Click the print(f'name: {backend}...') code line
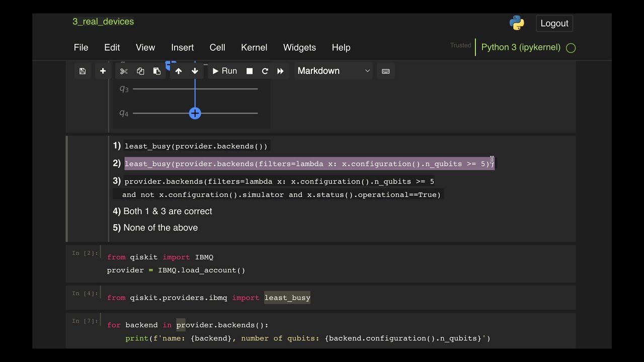Screen dimensions: 644x362 pos(308,338)
